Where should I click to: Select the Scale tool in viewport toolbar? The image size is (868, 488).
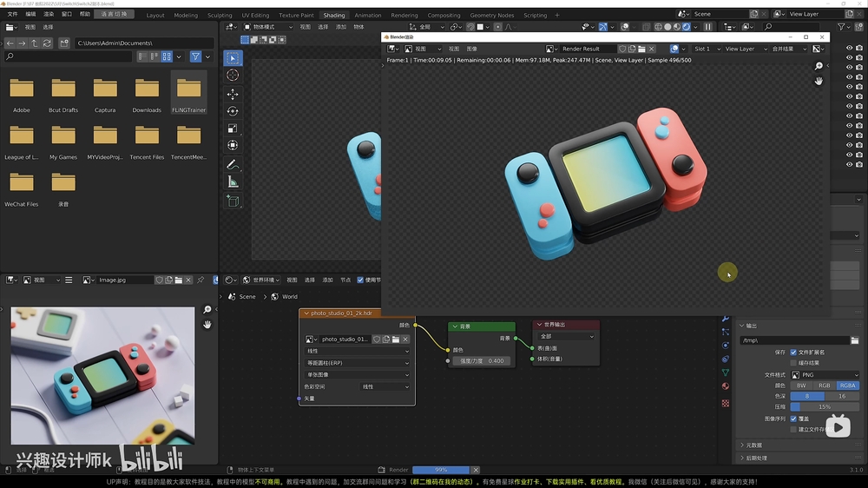tap(233, 129)
